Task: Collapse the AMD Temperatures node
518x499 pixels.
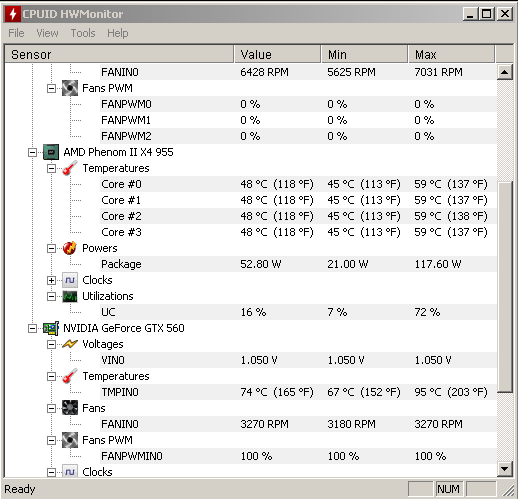Action: tap(51, 168)
